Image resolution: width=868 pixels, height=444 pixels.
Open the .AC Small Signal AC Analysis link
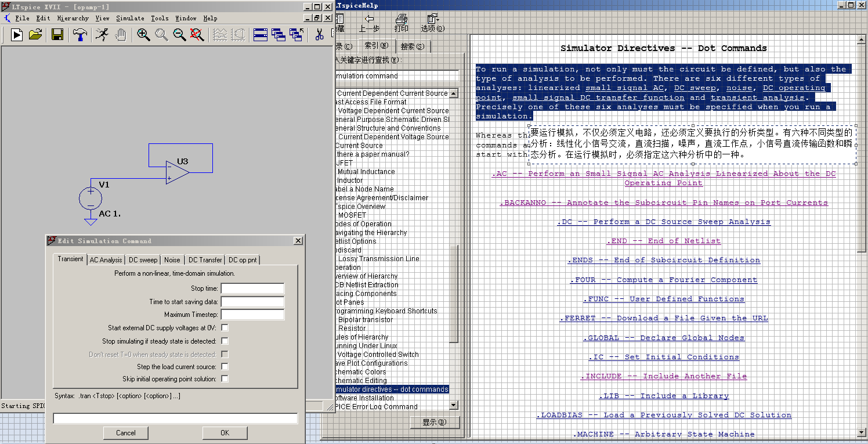(664, 178)
